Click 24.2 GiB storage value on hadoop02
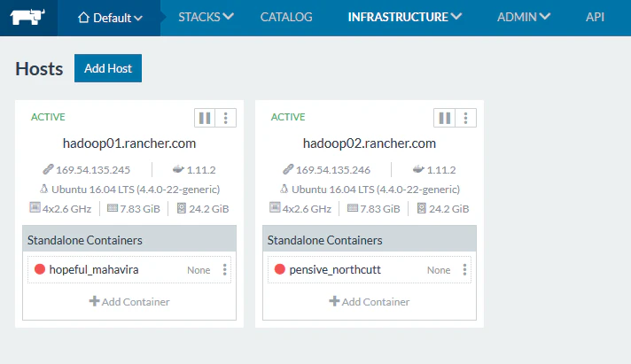Viewport: 631px width, 364px height. click(448, 209)
